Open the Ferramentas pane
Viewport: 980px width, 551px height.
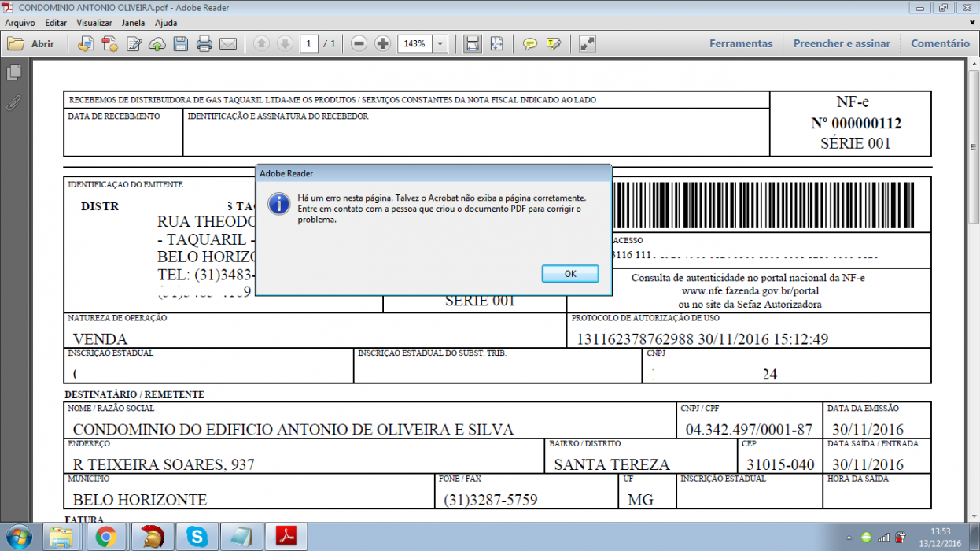(741, 44)
